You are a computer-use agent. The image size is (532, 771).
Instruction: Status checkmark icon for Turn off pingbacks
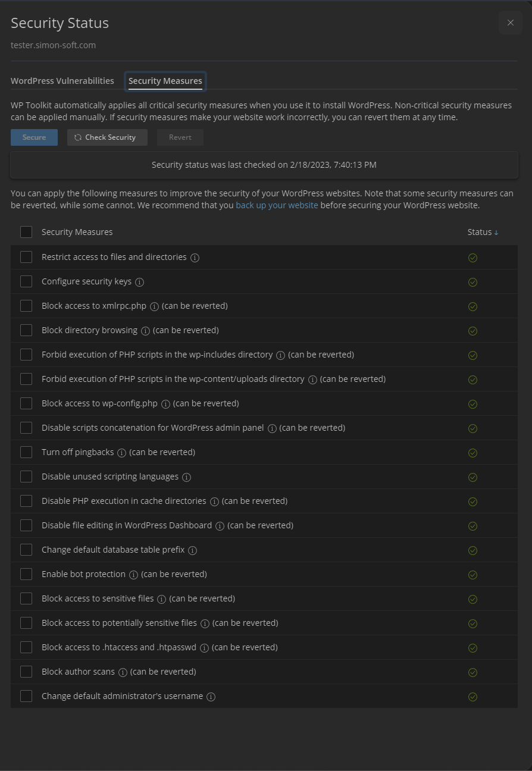pyautogui.click(x=473, y=453)
